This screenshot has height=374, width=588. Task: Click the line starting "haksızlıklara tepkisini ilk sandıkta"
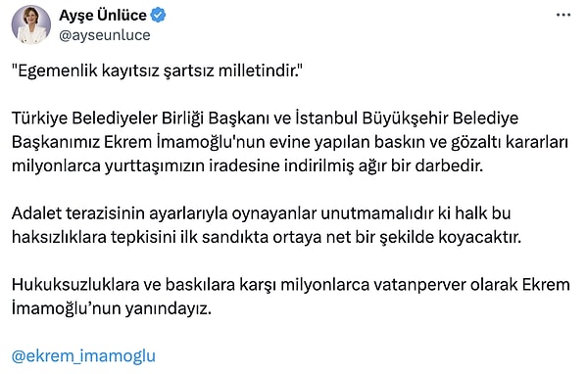[x=267, y=238]
